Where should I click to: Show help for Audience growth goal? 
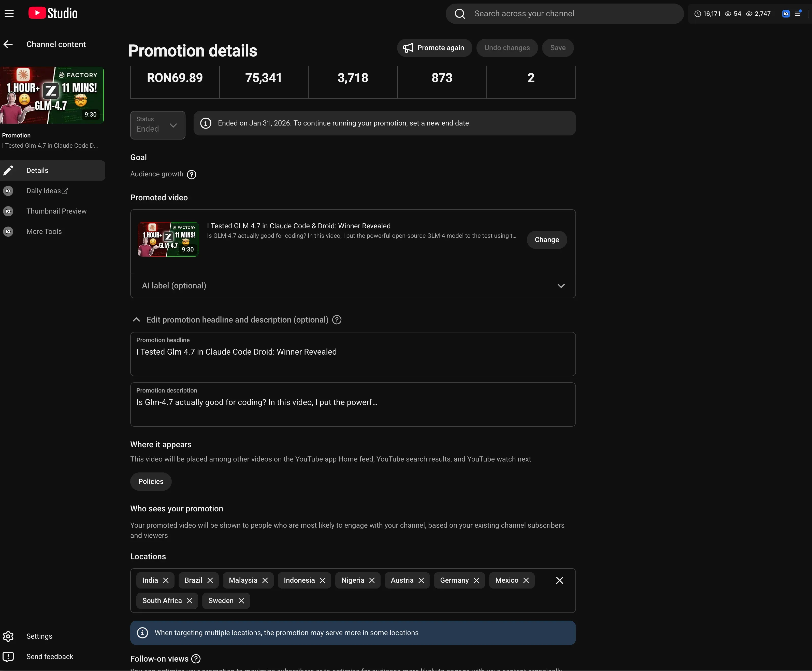(x=192, y=175)
